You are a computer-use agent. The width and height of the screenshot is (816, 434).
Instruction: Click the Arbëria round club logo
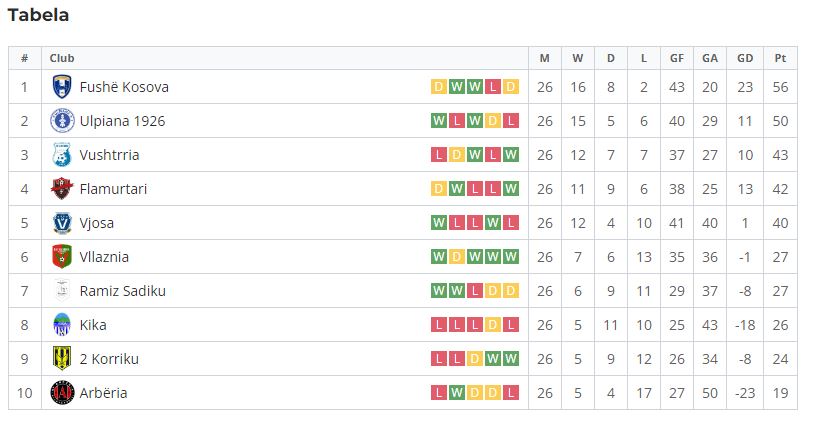tap(62, 392)
